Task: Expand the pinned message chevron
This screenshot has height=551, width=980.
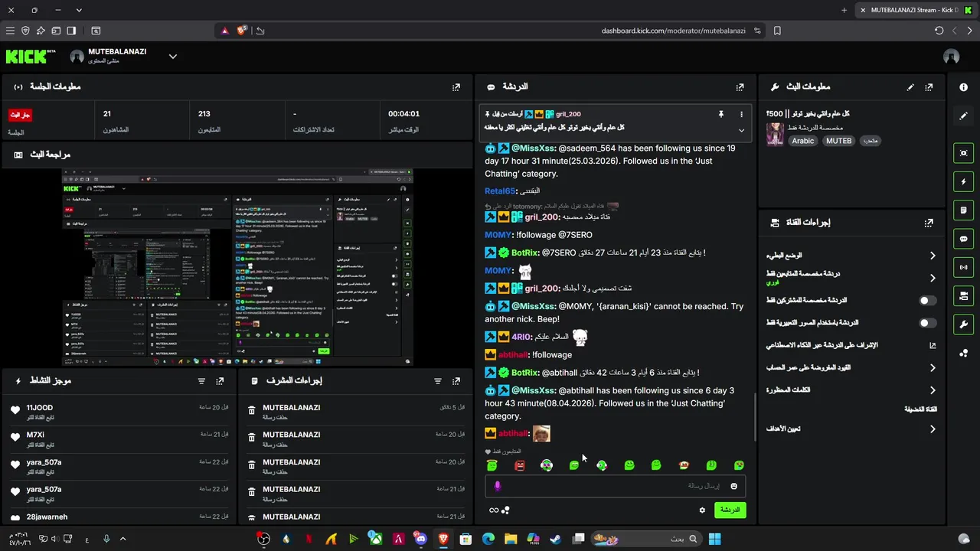Action: (741, 130)
